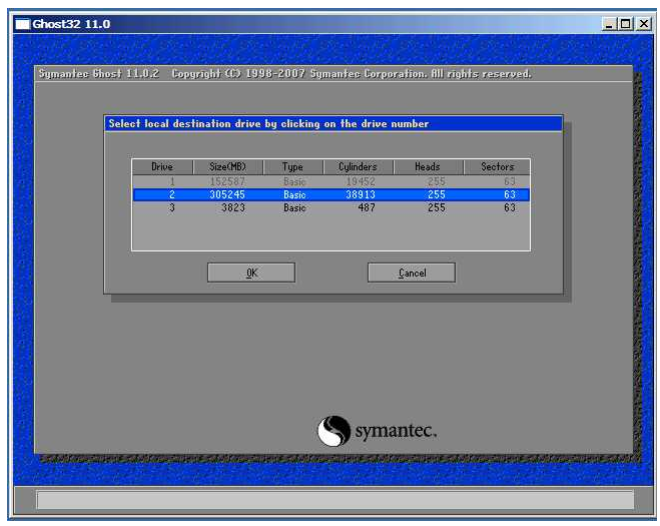Maximize the Ghost32 window
660x526 pixels.
tap(627, 23)
